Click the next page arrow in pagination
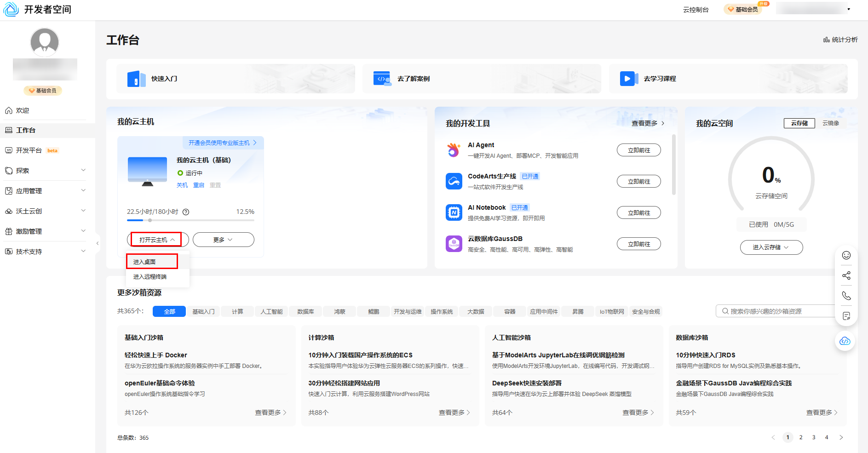This screenshot has height=453, width=868. pyautogui.click(x=841, y=437)
